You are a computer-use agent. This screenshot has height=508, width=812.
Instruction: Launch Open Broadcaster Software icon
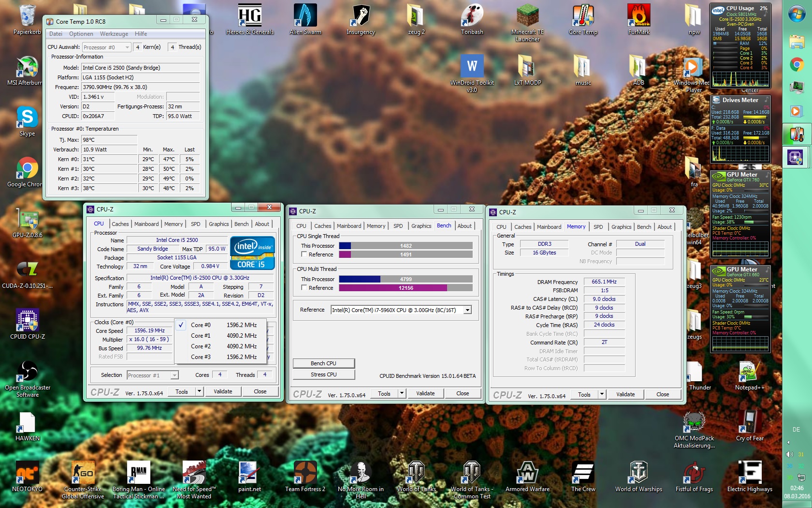click(x=27, y=379)
